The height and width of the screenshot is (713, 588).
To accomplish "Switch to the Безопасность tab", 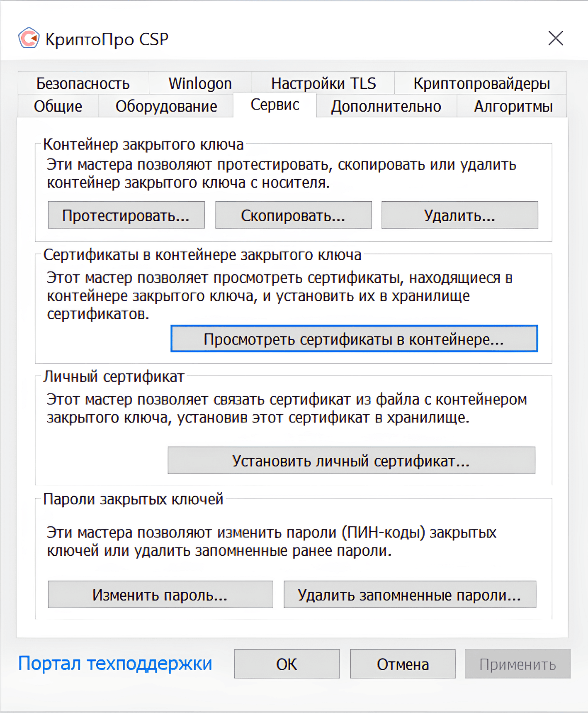I will coord(83,83).
